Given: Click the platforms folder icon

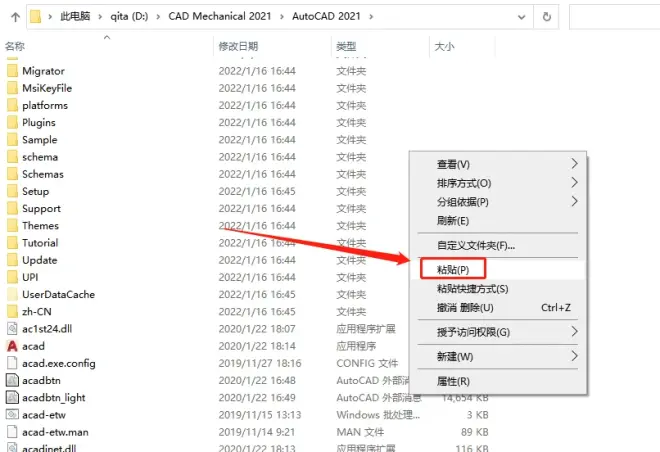Looking at the screenshot, I should tap(13, 105).
